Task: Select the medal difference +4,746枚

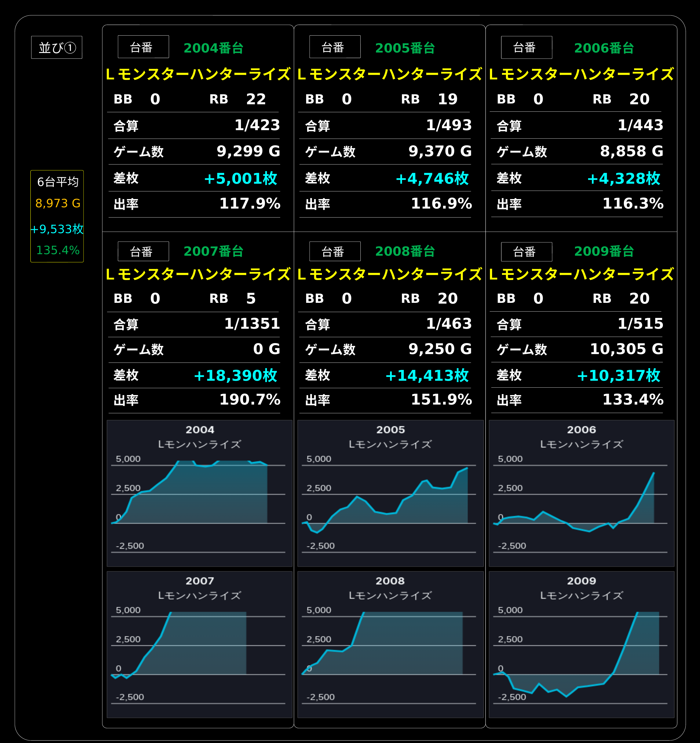Action: pyautogui.click(x=432, y=178)
